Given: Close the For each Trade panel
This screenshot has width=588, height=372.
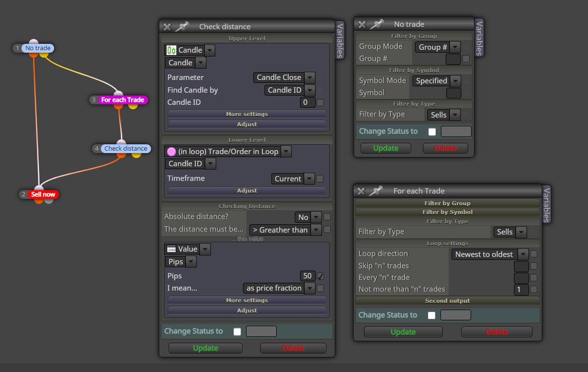Looking at the screenshot, I should 361,191.
